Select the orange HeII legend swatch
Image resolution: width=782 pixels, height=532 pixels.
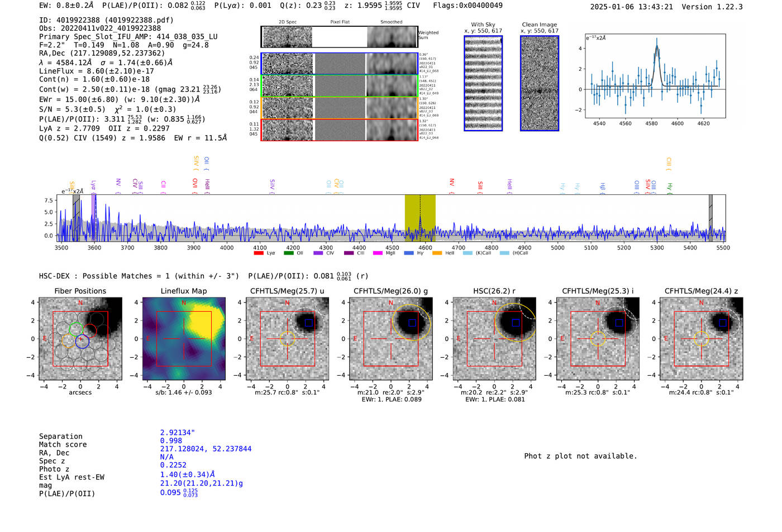tap(437, 253)
